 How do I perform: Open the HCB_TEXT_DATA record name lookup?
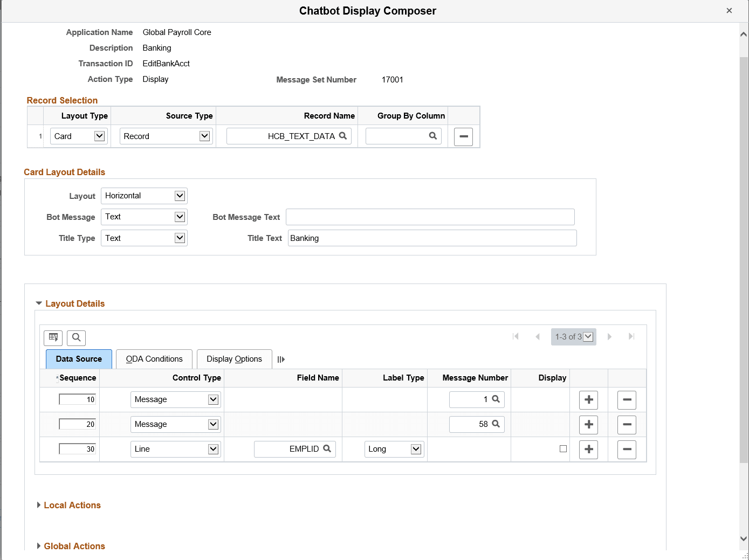tap(343, 136)
